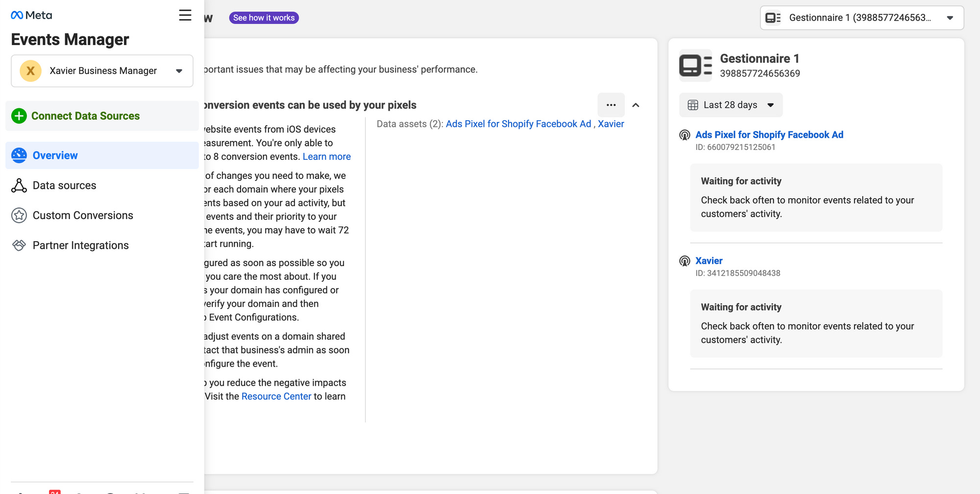Open Ads Pixel for Shopify Facebook Ad in data assets
980x494 pixels.
518,124
